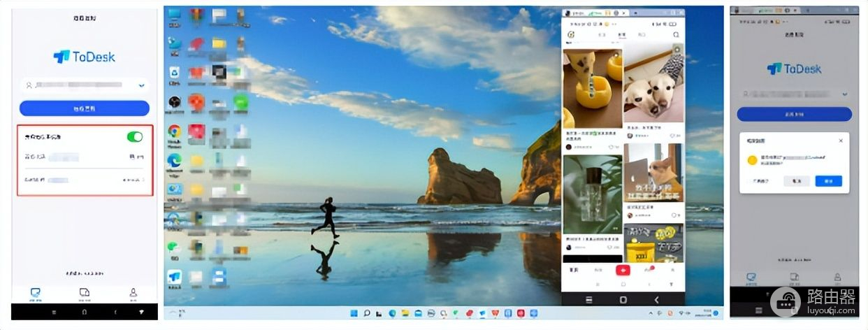Check the don't-remind-again checkbox in dialog
868x330 pixels.
[748, 181]
